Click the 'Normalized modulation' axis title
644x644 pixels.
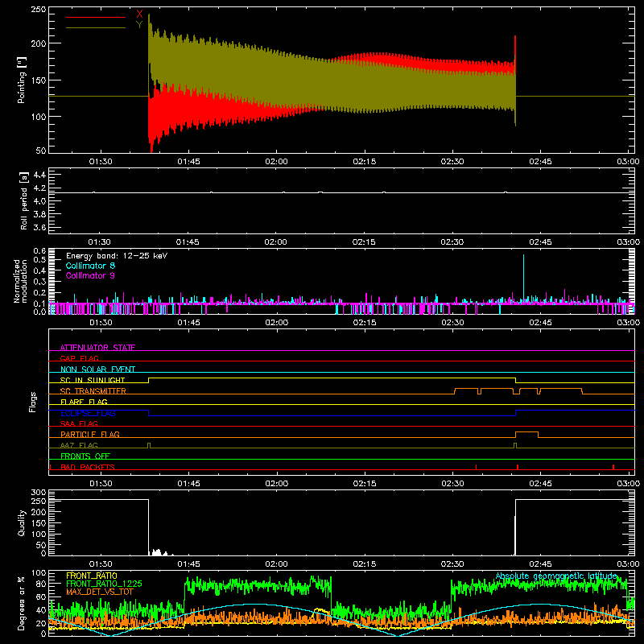(x=20, y=281)
